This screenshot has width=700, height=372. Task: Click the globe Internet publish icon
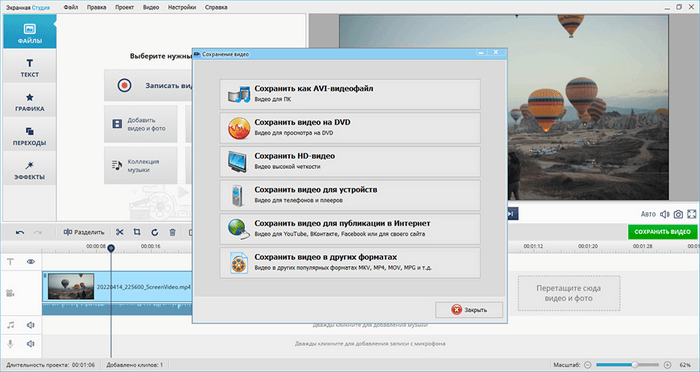point(238,229)
